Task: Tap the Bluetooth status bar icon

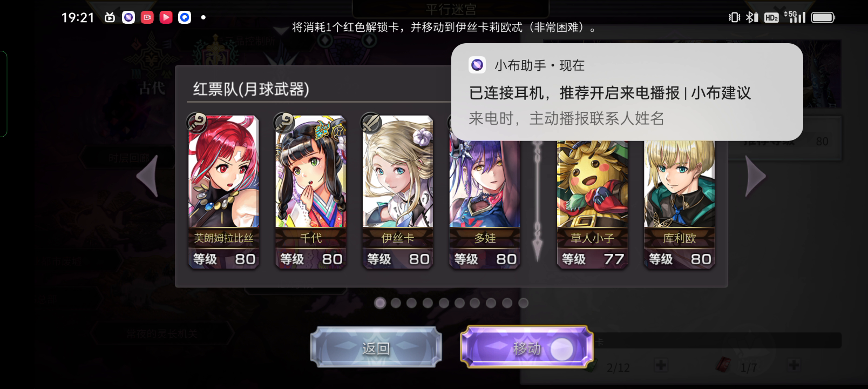Action: (x=752, y=17)
